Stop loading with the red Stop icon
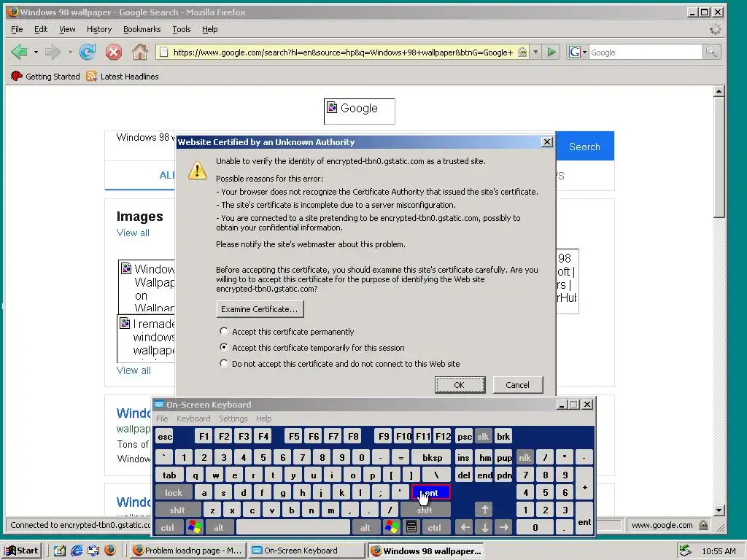The image size is (747, 560). [x=113, y=52]
